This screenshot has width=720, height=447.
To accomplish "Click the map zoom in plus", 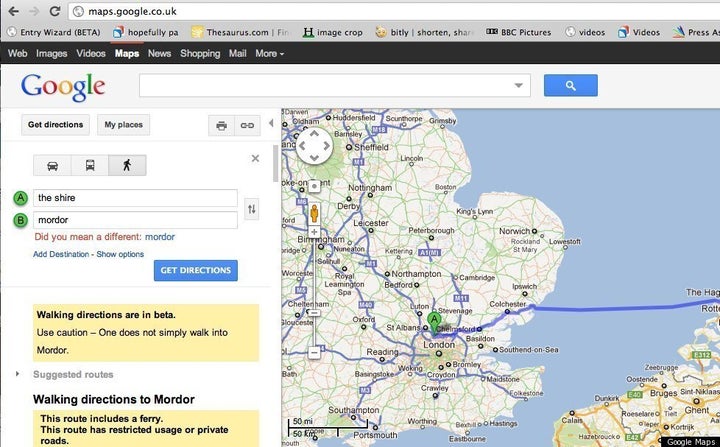I will click(314, 232).
